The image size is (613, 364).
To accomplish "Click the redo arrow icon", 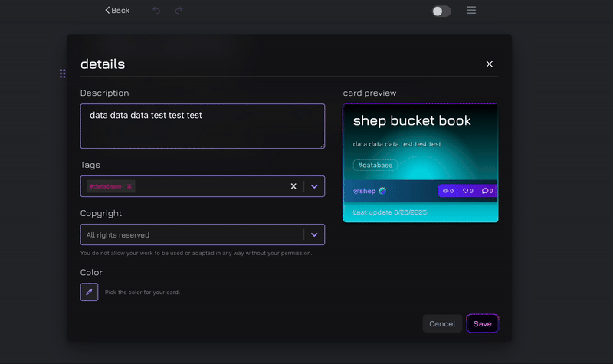I will [179, 11].
